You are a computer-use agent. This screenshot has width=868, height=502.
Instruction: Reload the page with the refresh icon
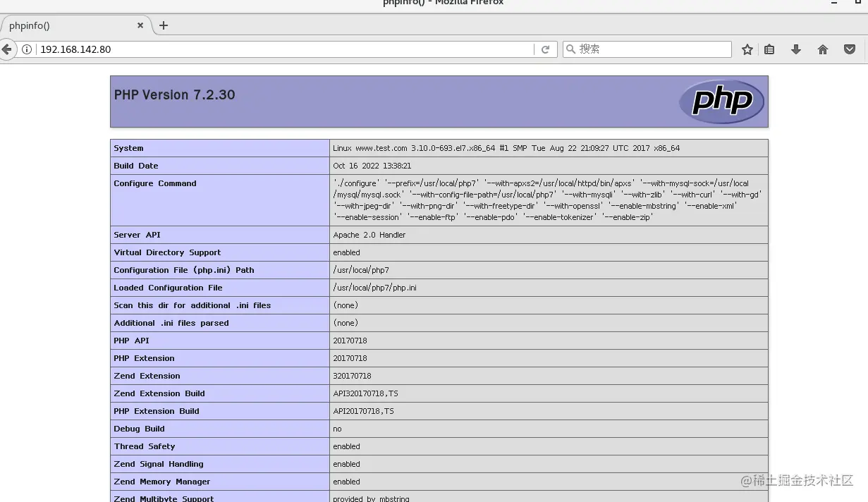tap(545, 49)
